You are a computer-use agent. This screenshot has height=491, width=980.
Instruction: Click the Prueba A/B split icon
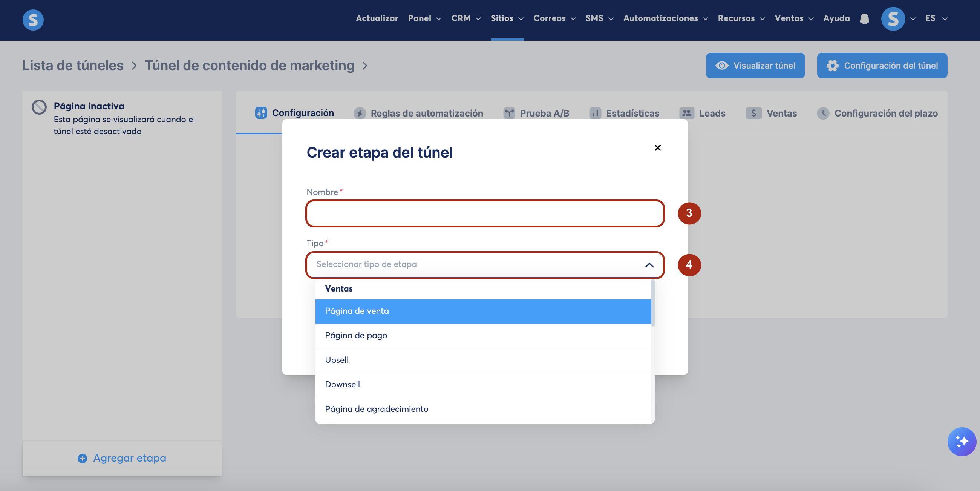pos(508,113)
